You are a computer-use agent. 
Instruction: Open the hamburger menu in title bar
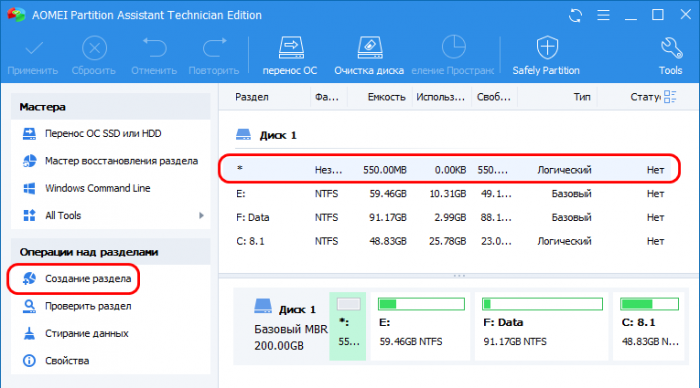click(603, 15)
